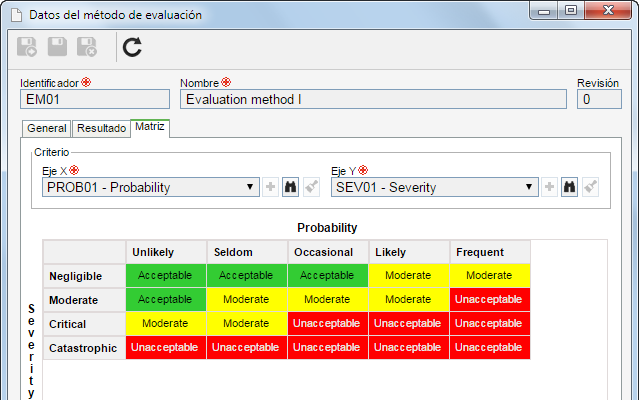Click Unacceptable cell for Catastrophic/Unlikely
The width and height of the screenshot is (639, 400).
click(x=166, y=348)
